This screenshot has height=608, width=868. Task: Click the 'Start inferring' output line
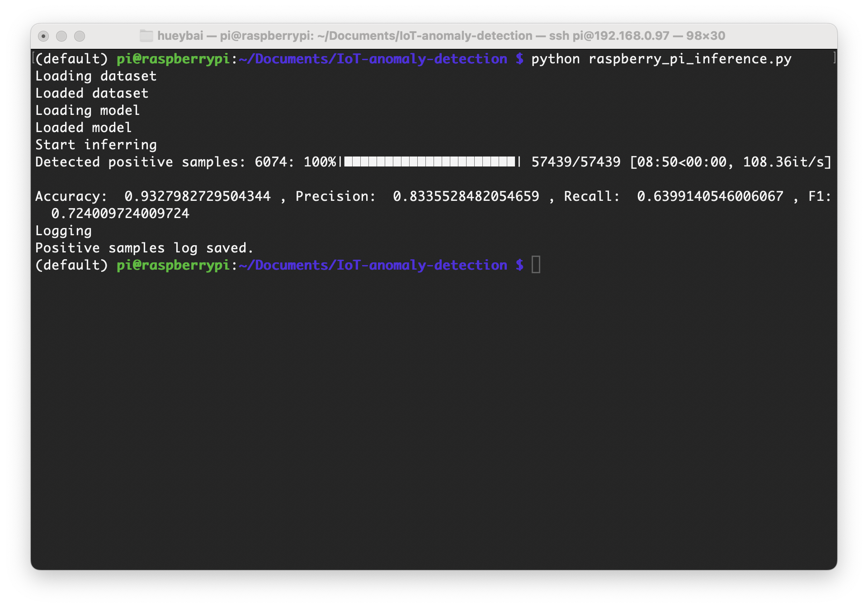pyautogui.click(x=96, y=145)
